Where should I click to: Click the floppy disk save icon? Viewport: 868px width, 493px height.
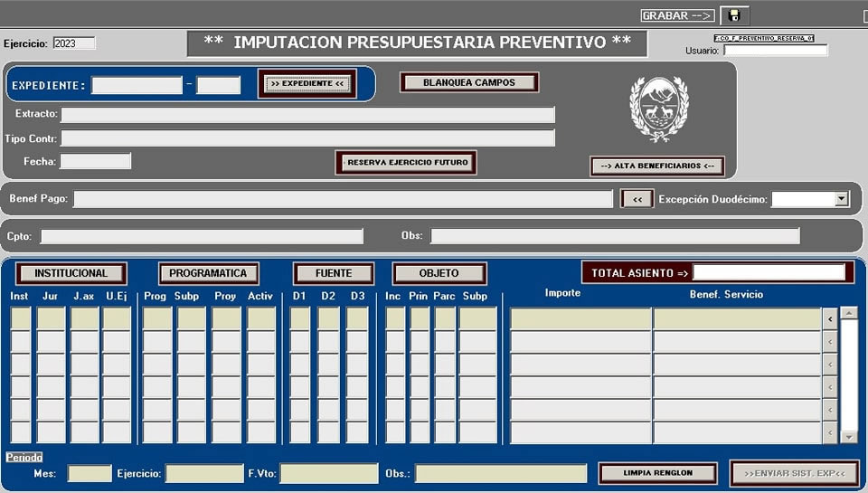734,15
